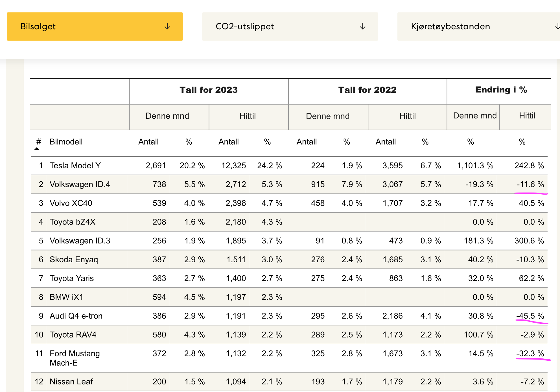This screenshot has height=392, width=560.
Task: Click the 100.7 % value for Toyota RAV4
Action: [x=479, y=335]
